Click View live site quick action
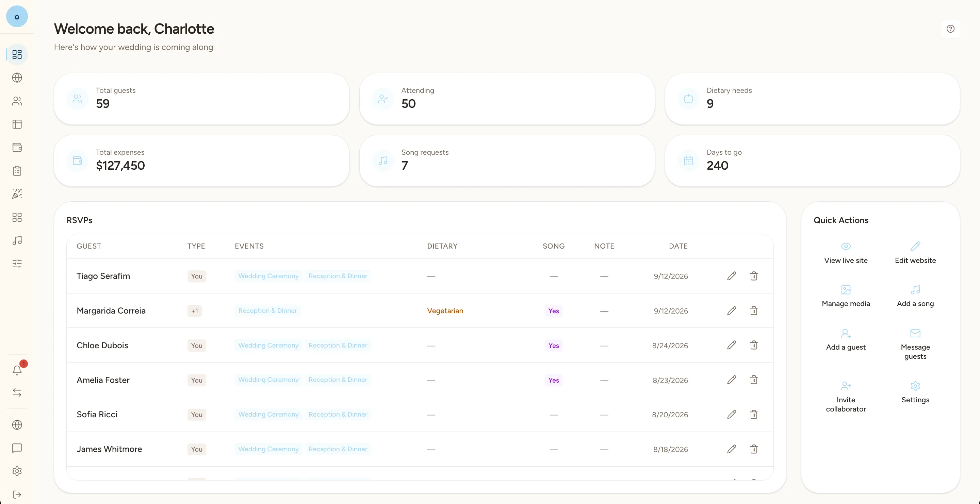 846,253
